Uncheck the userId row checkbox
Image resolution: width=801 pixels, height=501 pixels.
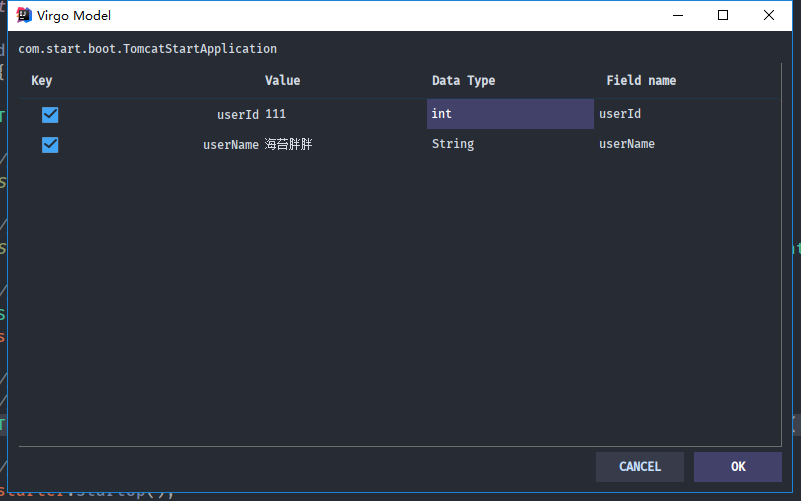tap(50, 115)
